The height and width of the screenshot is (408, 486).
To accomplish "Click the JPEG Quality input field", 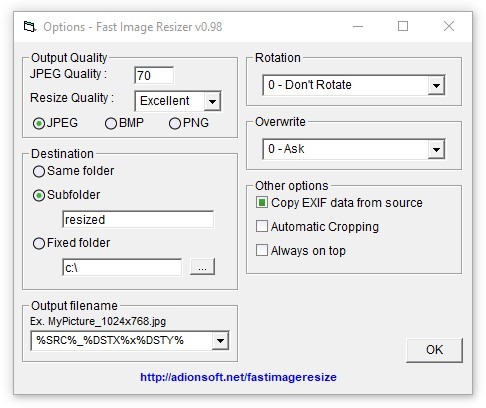I will click(x=154, y=75).
